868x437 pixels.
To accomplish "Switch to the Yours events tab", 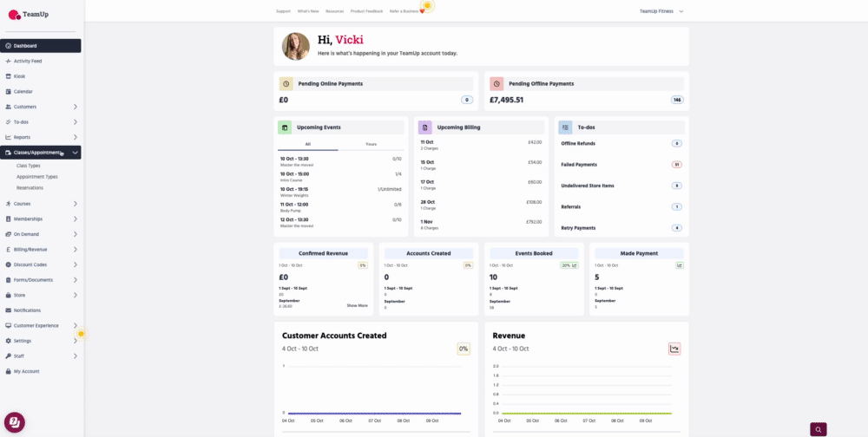I will (371, 144).
